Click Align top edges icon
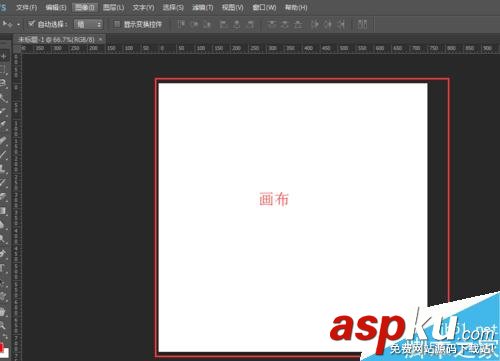 coord(181,24)
